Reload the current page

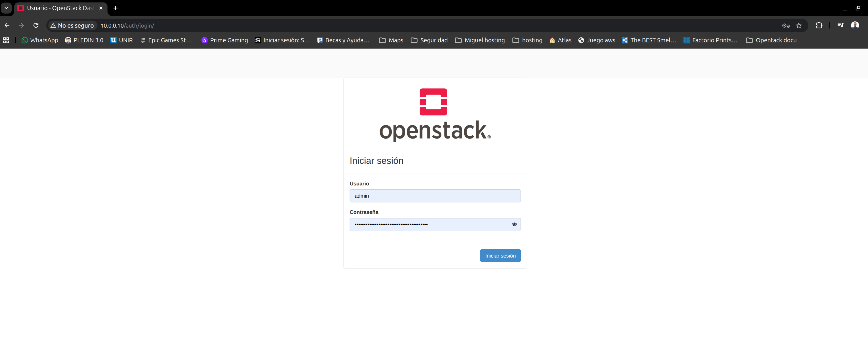[36, 25]
